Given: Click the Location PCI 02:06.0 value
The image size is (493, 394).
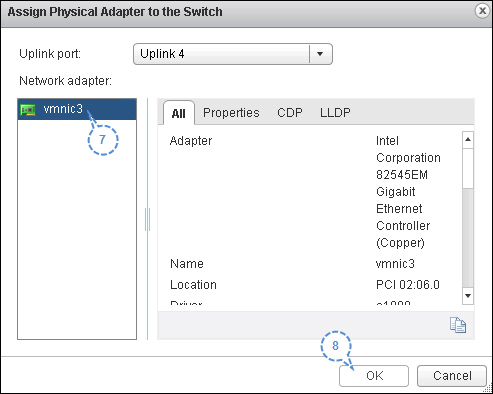Looking at the screenshot, I should pos(408,285).
